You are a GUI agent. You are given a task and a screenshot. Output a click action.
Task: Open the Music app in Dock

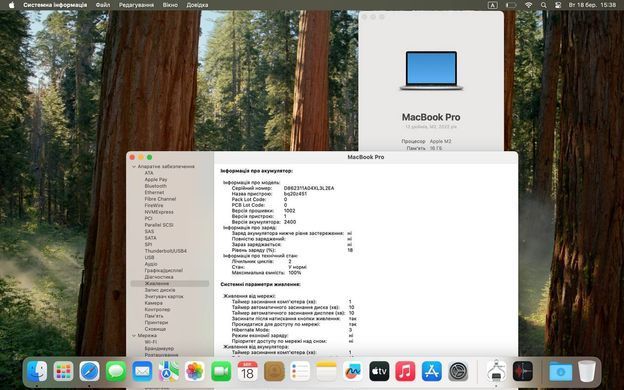point(405,372)
